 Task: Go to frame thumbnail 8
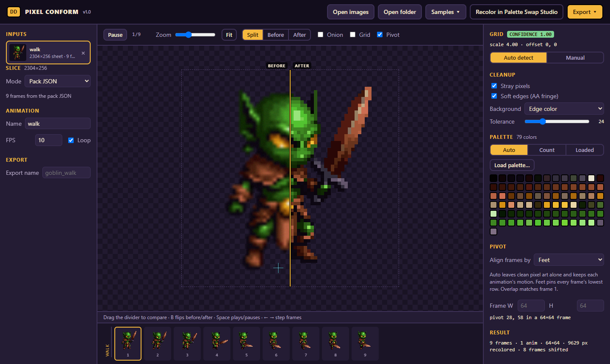click(335, 343)
